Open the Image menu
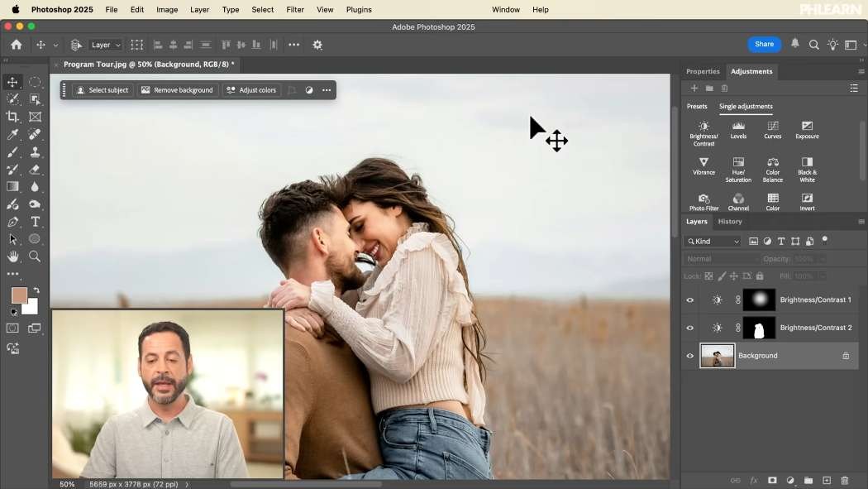 (x=167, y=9)
